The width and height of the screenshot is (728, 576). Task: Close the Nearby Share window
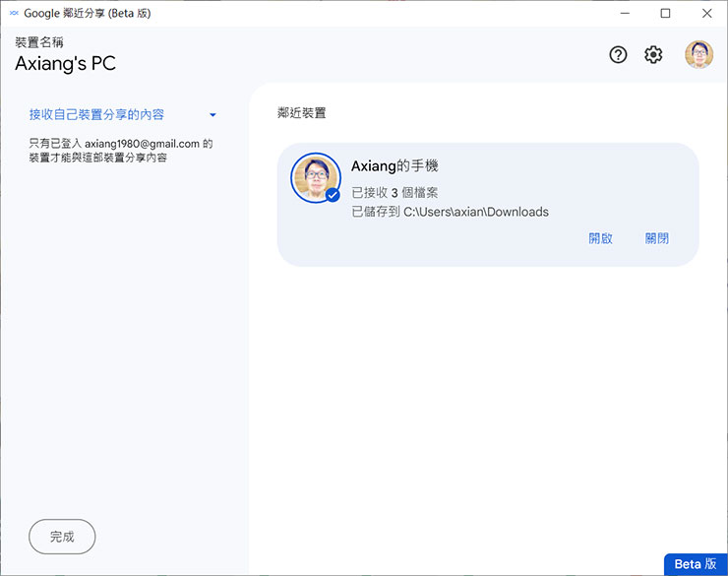coord(706,13)
